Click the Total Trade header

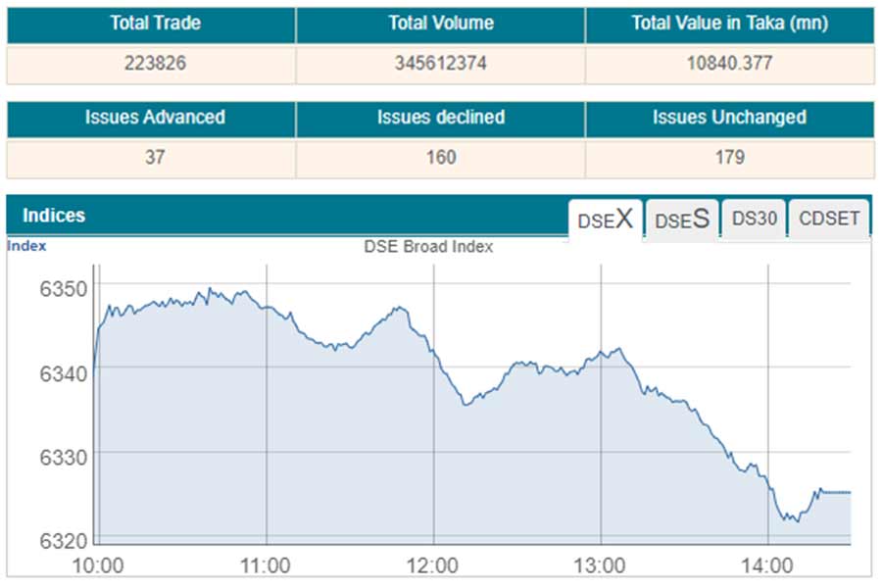tap(150, 24)
